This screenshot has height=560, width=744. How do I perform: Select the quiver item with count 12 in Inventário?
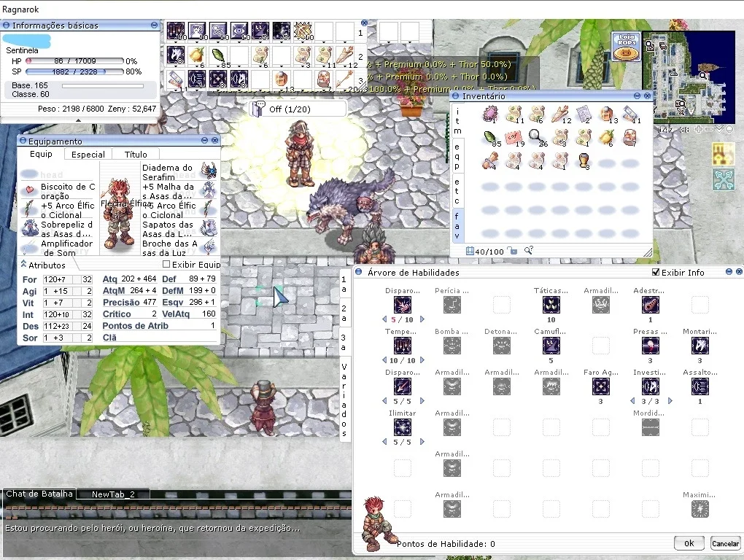pos(560,114)
